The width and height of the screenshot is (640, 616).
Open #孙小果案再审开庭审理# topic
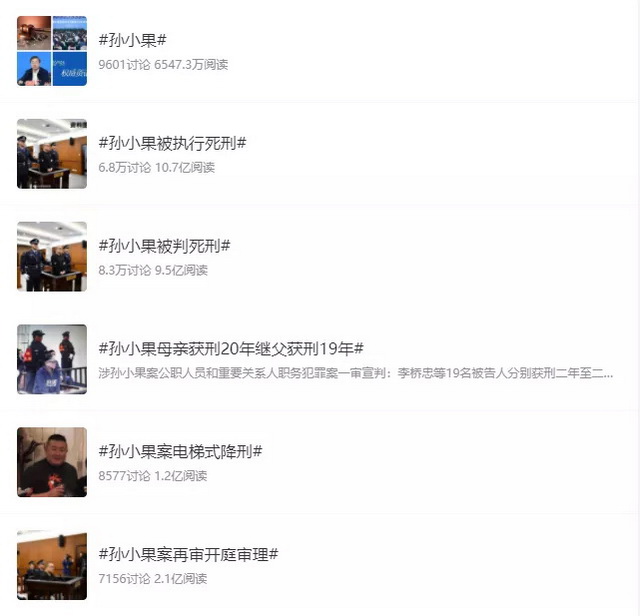(188, 554)
